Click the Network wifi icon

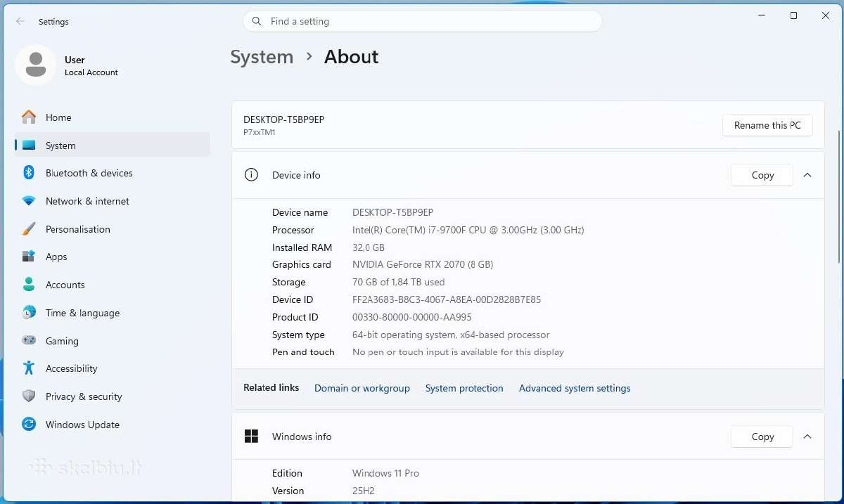[x=29, y=201]
